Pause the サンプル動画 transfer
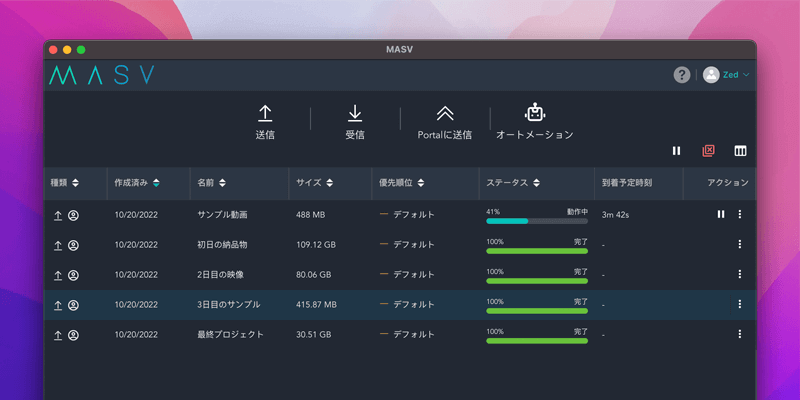800x400 pixels. [x=721, y=214]
